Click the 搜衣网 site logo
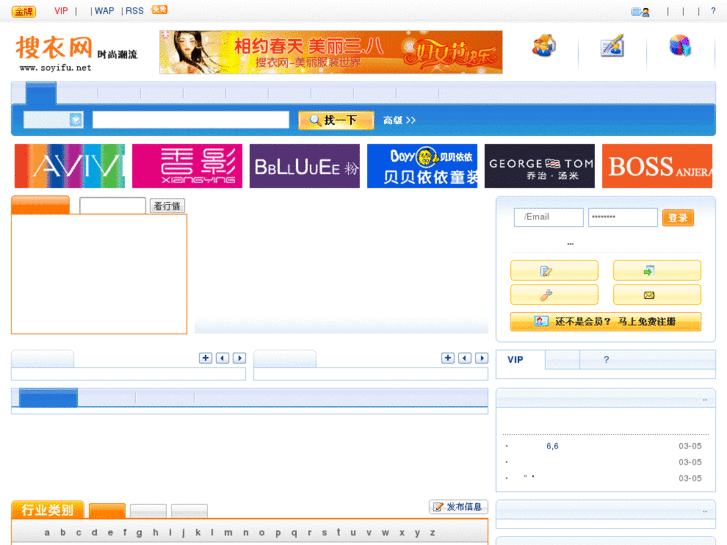The image size is (727, 545). [x=77, y=53]
